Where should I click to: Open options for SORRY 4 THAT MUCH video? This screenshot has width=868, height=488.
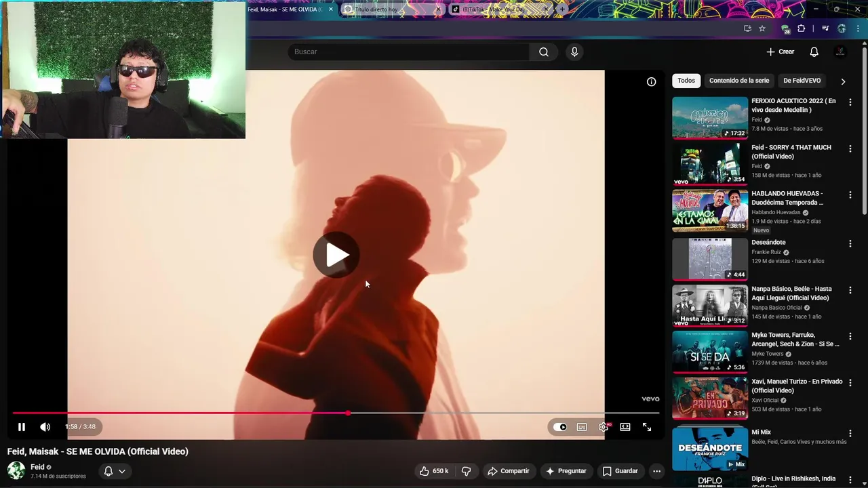pos(850,148)
